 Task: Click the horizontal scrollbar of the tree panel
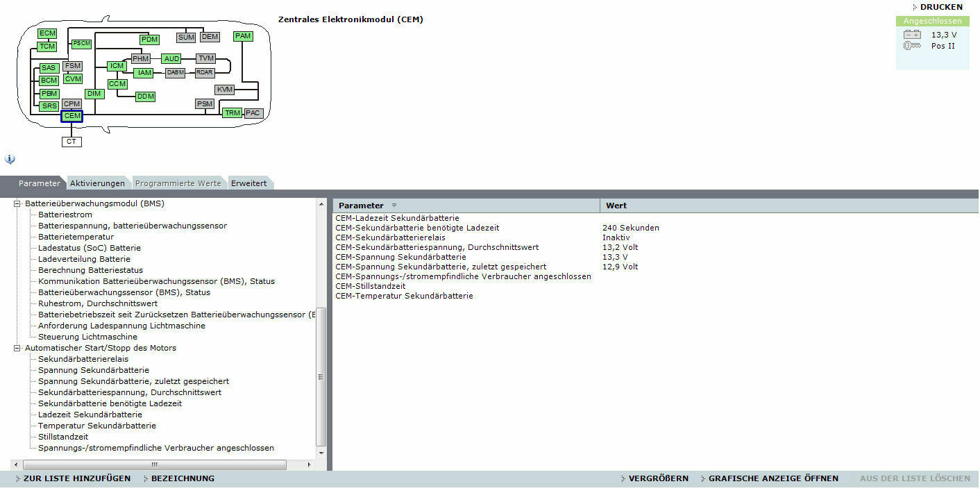[154, 465]
